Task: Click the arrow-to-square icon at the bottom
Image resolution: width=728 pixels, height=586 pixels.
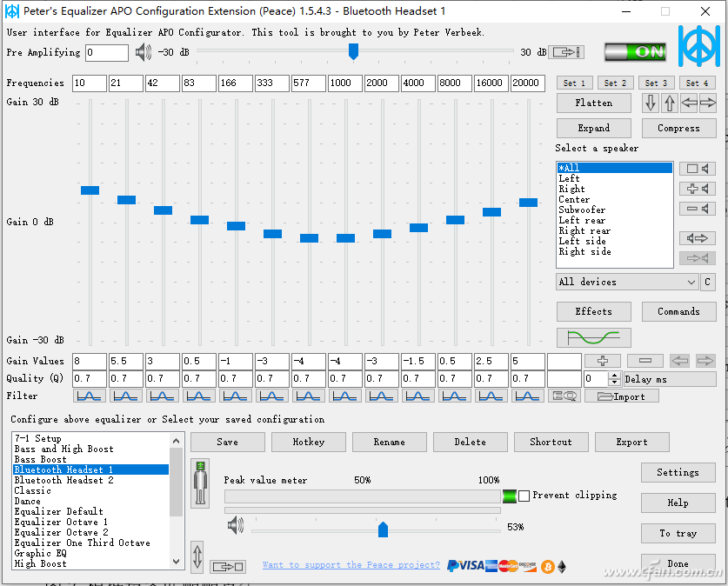Action: [228, 567]
